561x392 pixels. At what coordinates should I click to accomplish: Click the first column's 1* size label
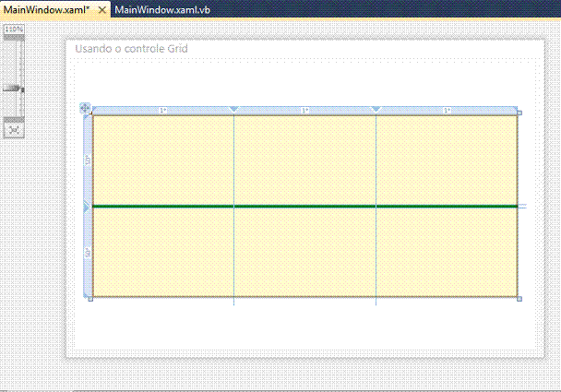point(163,111)
